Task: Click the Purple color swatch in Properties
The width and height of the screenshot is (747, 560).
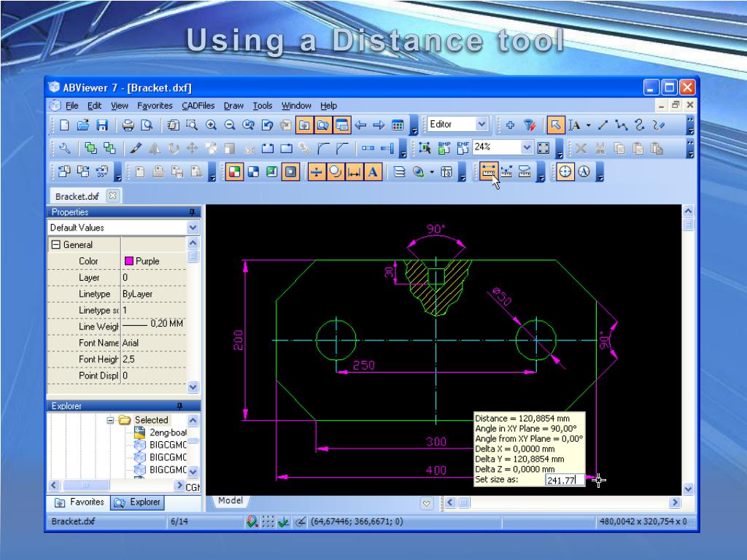Action: 128,261
